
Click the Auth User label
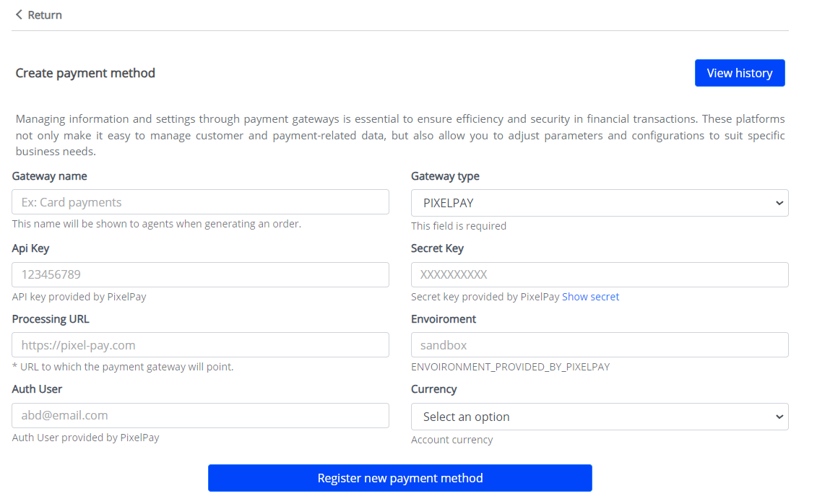(x=37, y=389)
